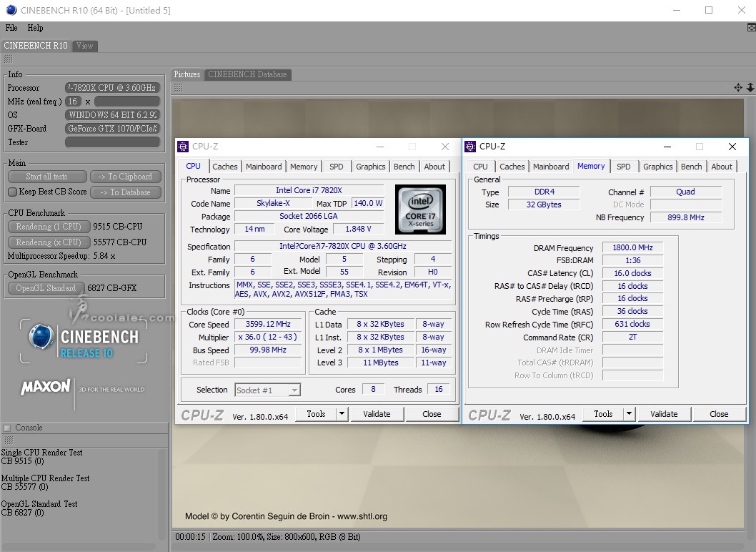Image resolution: width=756 pixels, height=552 pixels.
Task: Switch to the CINEBENCH Database tab
Action: pos(247,74)
